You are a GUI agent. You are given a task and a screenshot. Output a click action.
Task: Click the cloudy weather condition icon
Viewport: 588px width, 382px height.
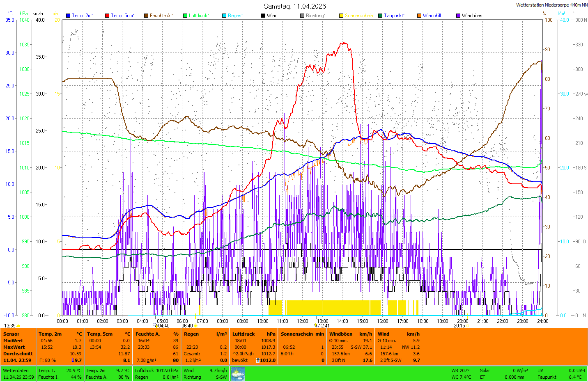click(x=238, y=374)
